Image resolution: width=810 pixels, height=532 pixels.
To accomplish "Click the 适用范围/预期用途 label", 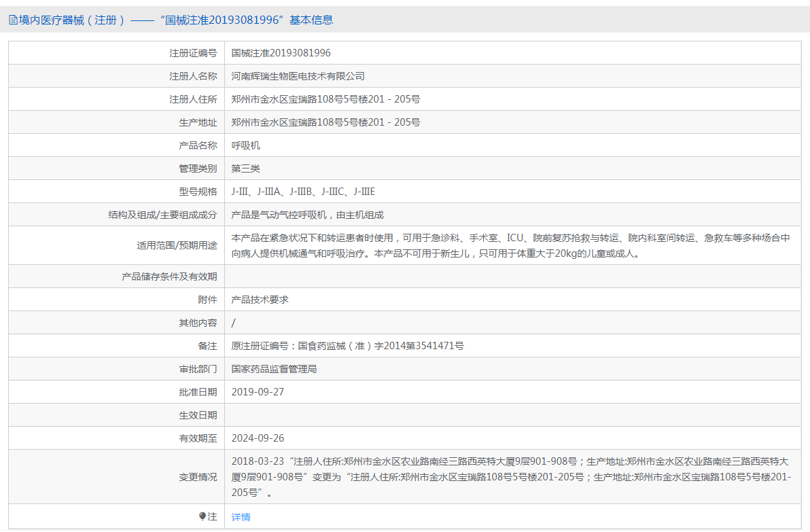I will pos(177,245).
